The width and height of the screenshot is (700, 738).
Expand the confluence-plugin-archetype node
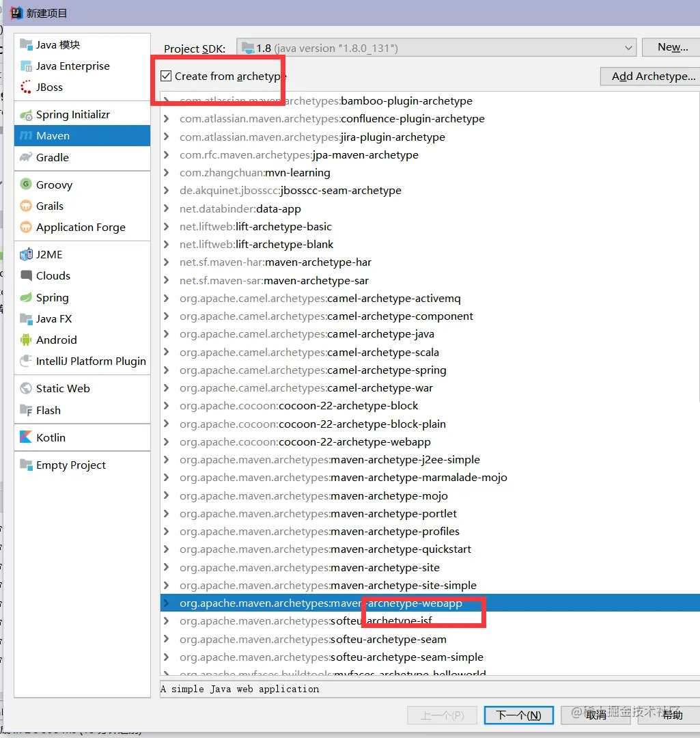[x=166, y=119]
